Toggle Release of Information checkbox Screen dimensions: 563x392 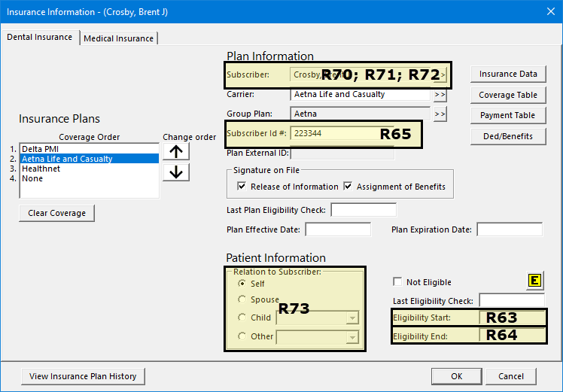[242, 187]
